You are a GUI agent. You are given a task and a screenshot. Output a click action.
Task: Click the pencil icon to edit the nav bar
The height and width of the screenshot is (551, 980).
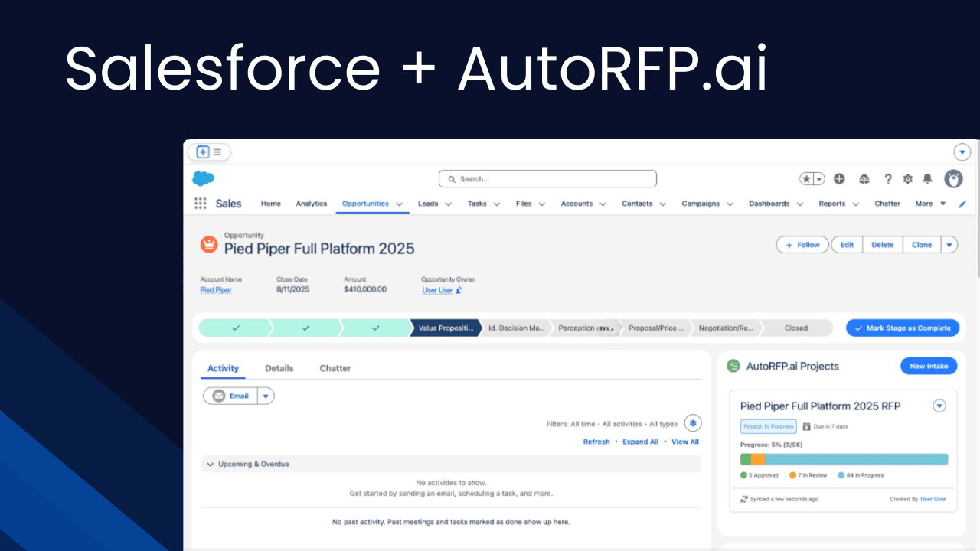[x=963, y=204]
